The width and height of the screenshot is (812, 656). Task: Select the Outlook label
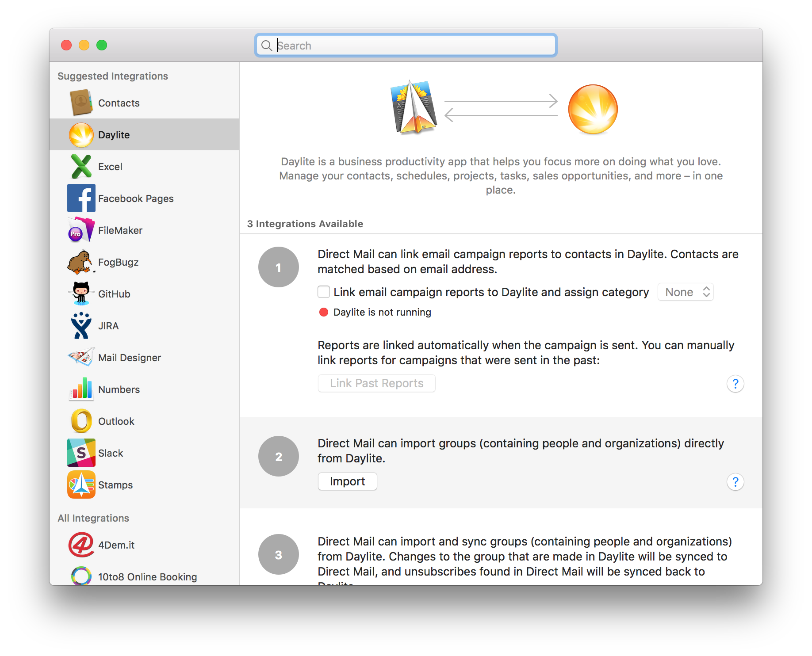[116, 421]
